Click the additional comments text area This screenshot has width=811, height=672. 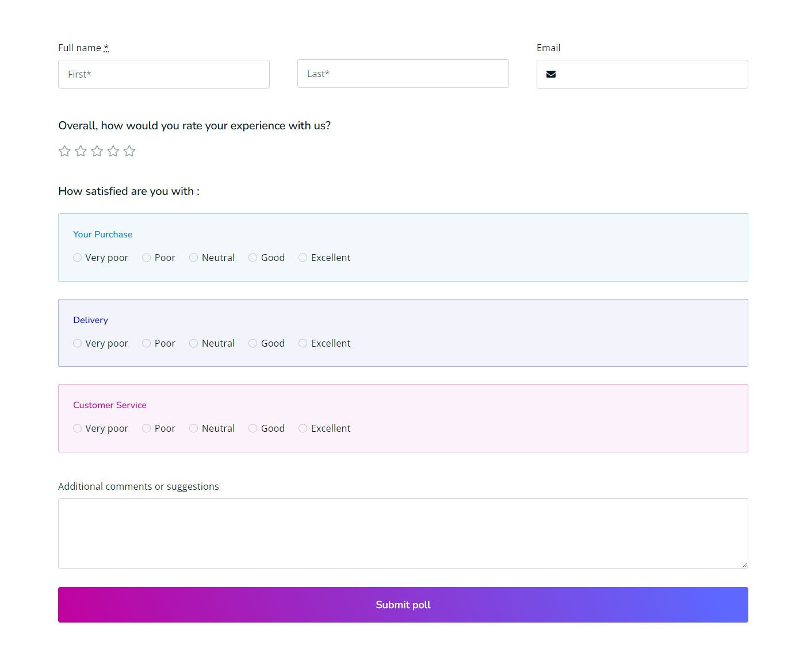click(403, 533)
